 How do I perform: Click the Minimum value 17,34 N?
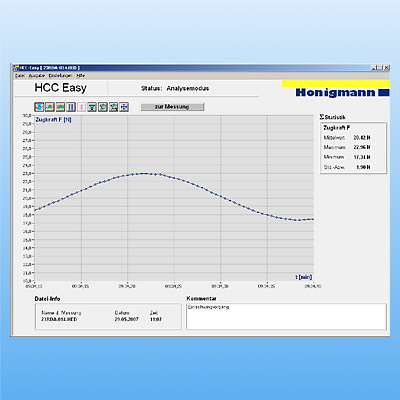click(362, 157)
